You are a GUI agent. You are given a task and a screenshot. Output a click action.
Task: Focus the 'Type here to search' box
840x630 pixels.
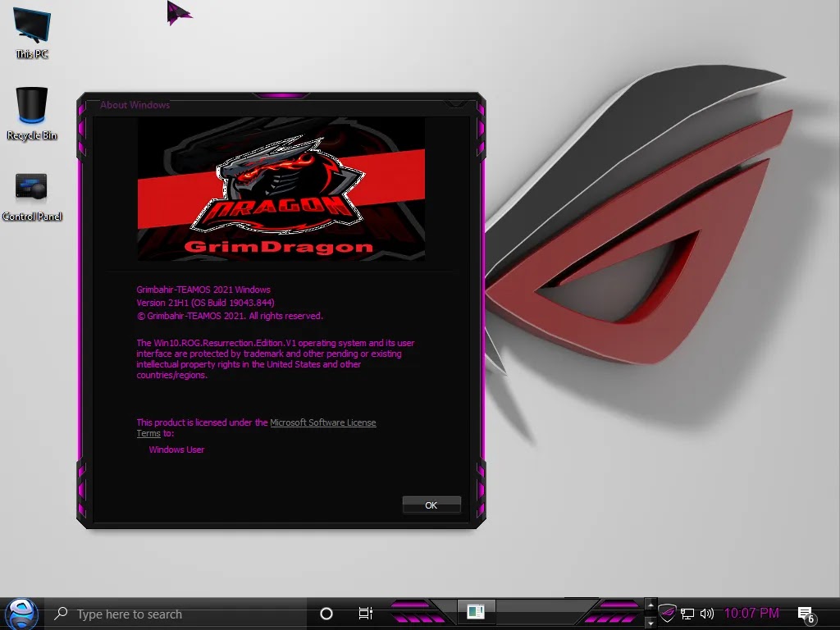176,614
